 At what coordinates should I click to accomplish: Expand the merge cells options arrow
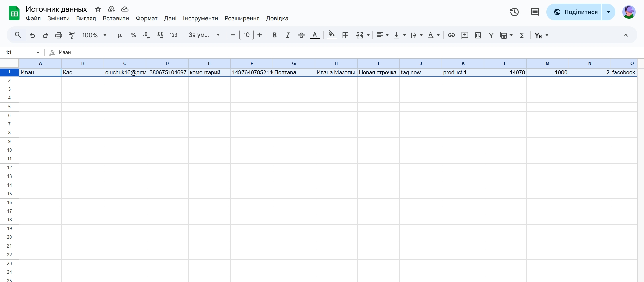(368, 35)
